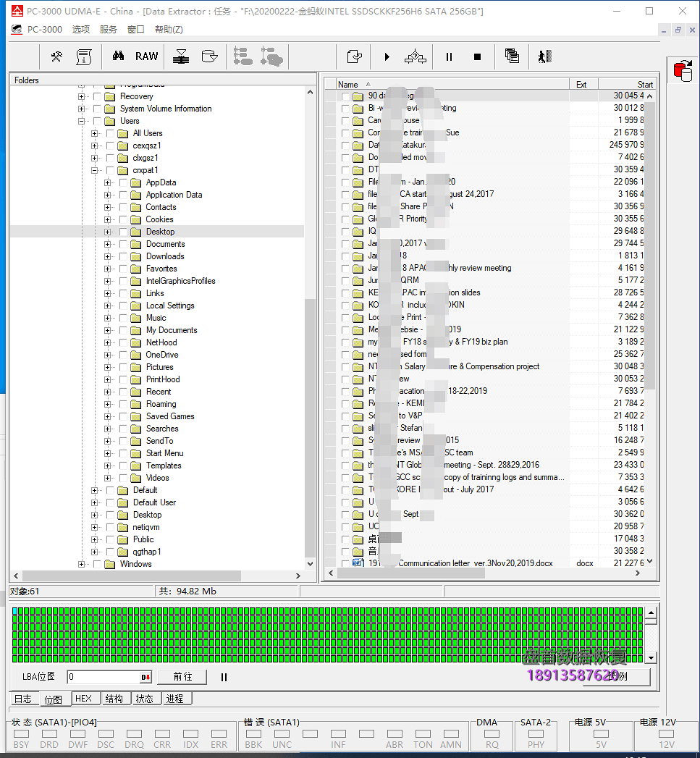Click the binoculars search icon
This screenshot has height=758, width=700.
point(119,56)
